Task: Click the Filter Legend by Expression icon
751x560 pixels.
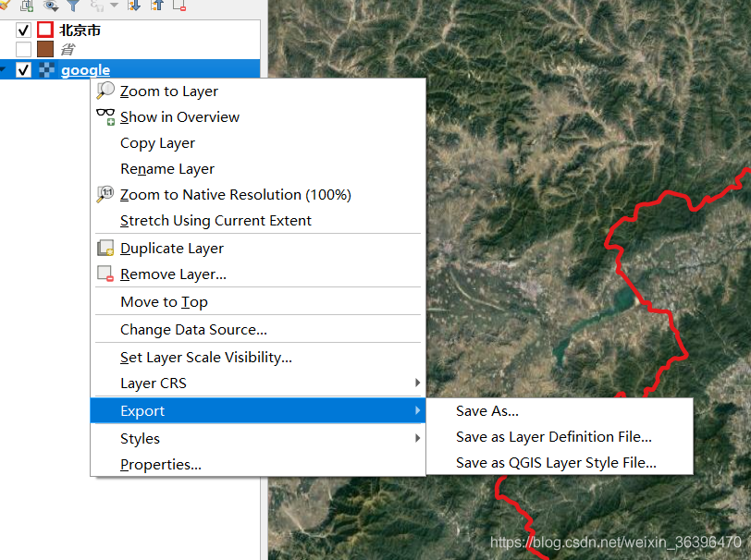Action: (x=97, y=6)
